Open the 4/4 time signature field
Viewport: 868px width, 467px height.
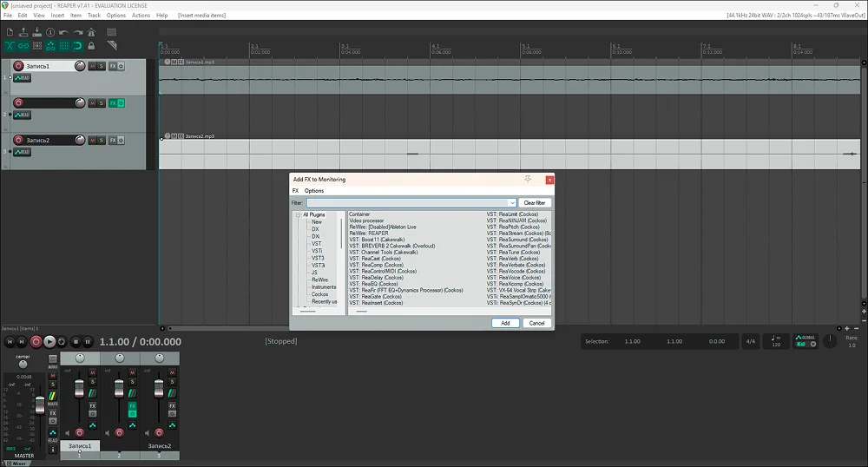click(751, 341)
